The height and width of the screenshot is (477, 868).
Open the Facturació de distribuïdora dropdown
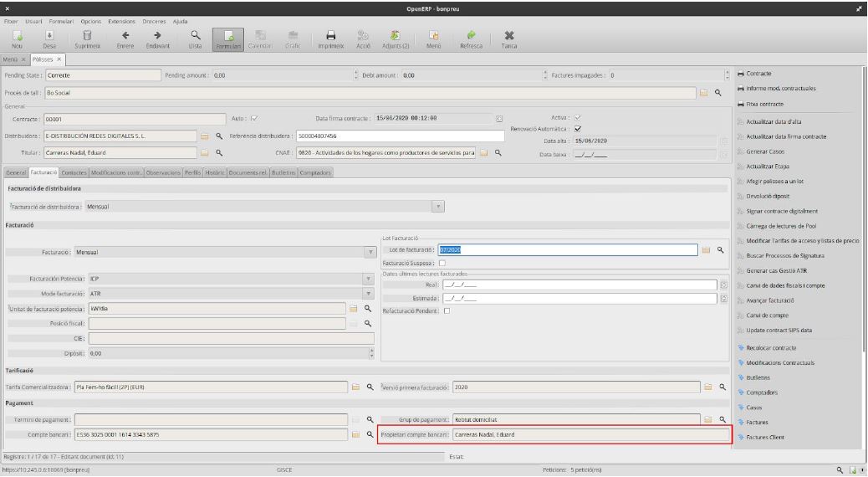click(437, 207)
